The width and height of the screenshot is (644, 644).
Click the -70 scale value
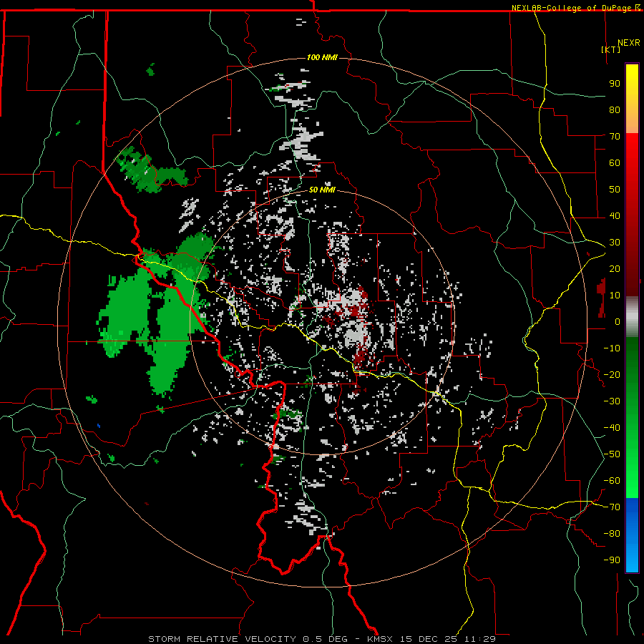[612, 507]
